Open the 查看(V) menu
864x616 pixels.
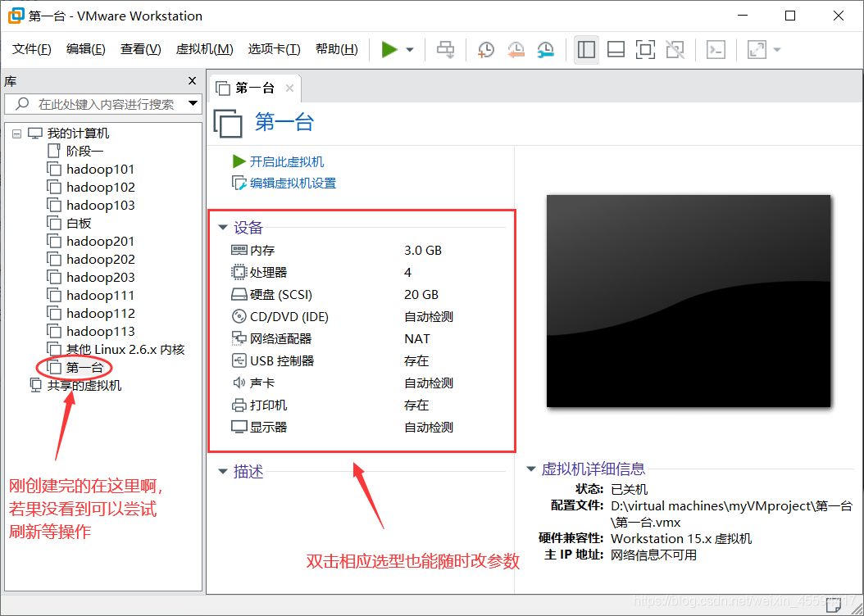pos(140,49)
